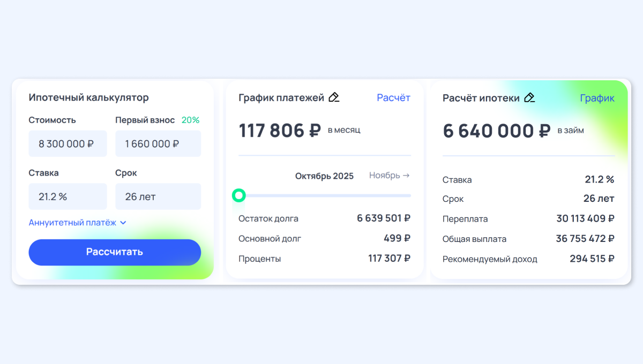Click the Переплата value 30 113 409 ₽
Viewport: 643px width, 364px height.
coord(585,218)
